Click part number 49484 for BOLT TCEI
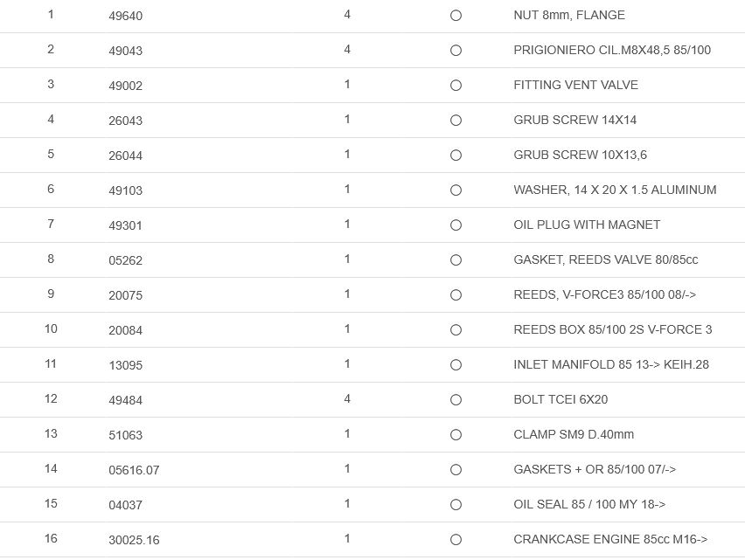 [125, 400]
